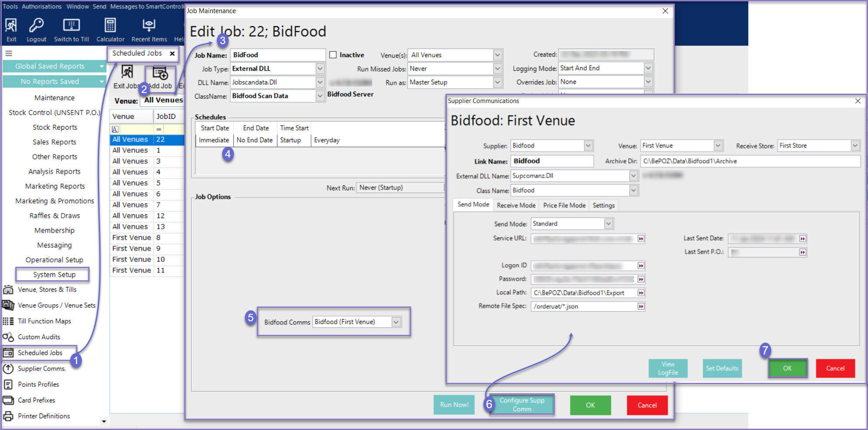Open Custom Audits icon
868x430 pixels.
8,337
